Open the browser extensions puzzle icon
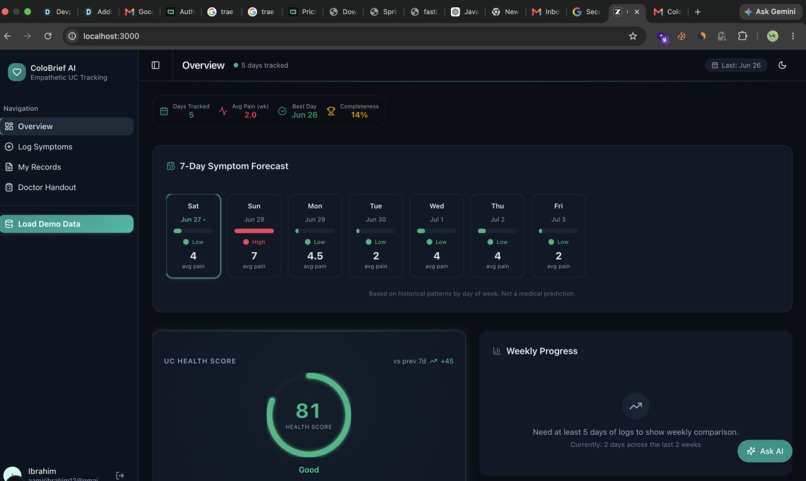 click(x=742, y=36)
